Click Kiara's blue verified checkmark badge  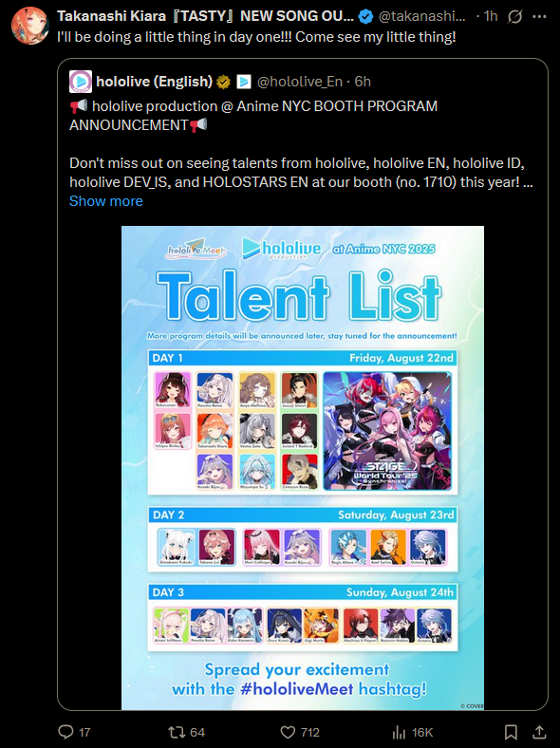tap(365, 17)
